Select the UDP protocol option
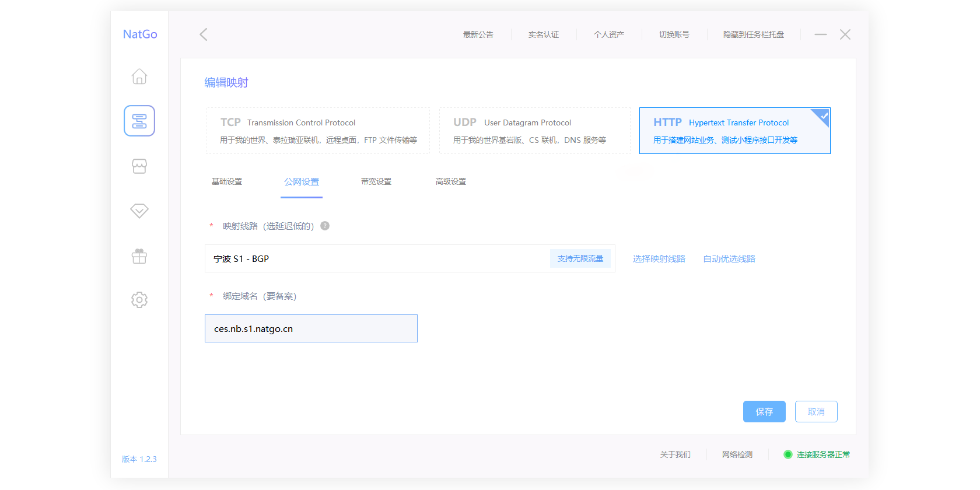The height and width of the screenshot is (490, 980). coord(534,131)
